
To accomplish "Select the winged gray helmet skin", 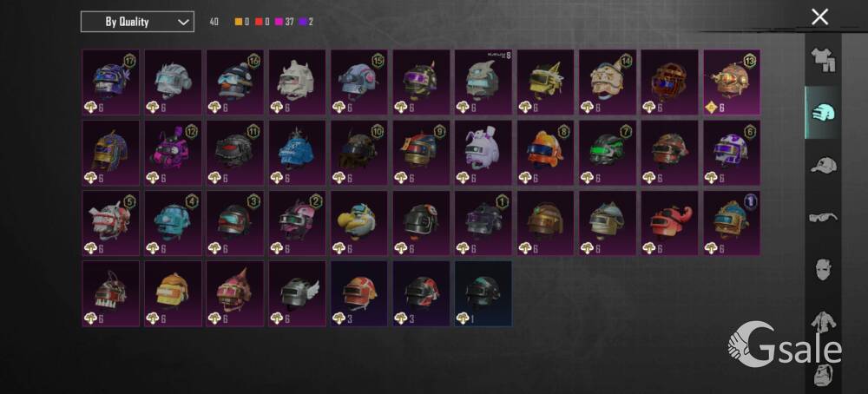I will [x=297, y=293].
